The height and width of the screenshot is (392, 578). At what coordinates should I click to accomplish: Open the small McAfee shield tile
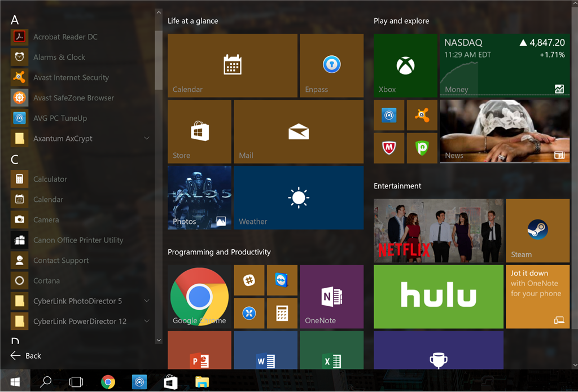(x=389, y=148)
